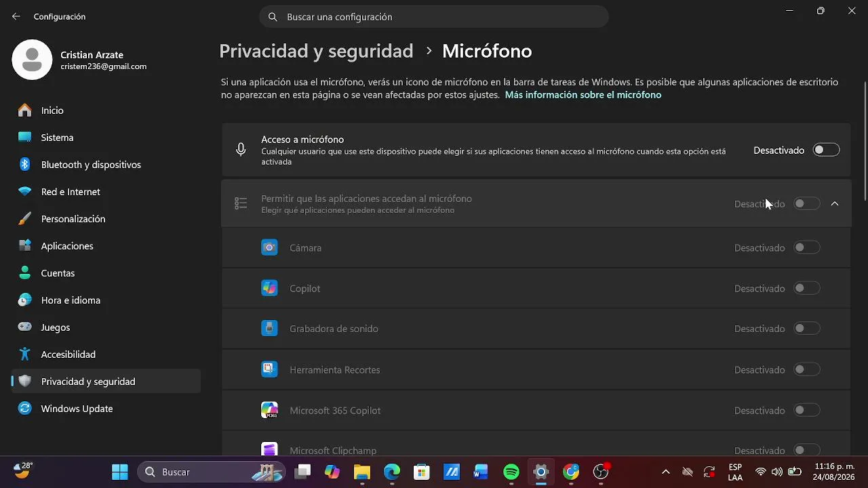
Task: Open Juegos settings
Action: [106, 327]
